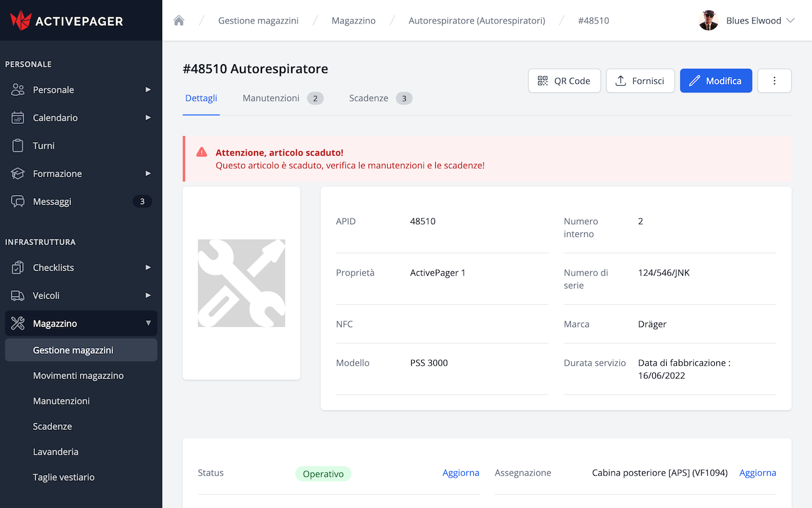Viewport: 812px width, 508px height.
Task: Expand the Formazione submenu arrow
Action: coord(148,173)
